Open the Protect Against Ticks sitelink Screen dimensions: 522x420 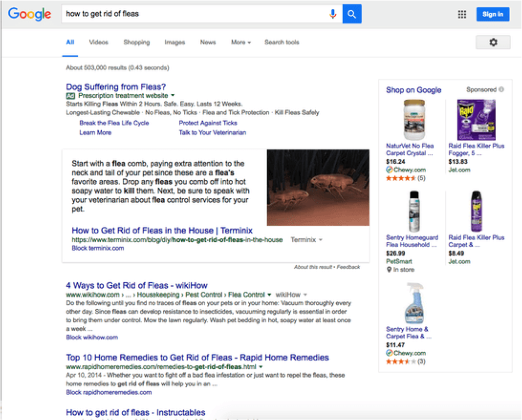click(208, 123)
